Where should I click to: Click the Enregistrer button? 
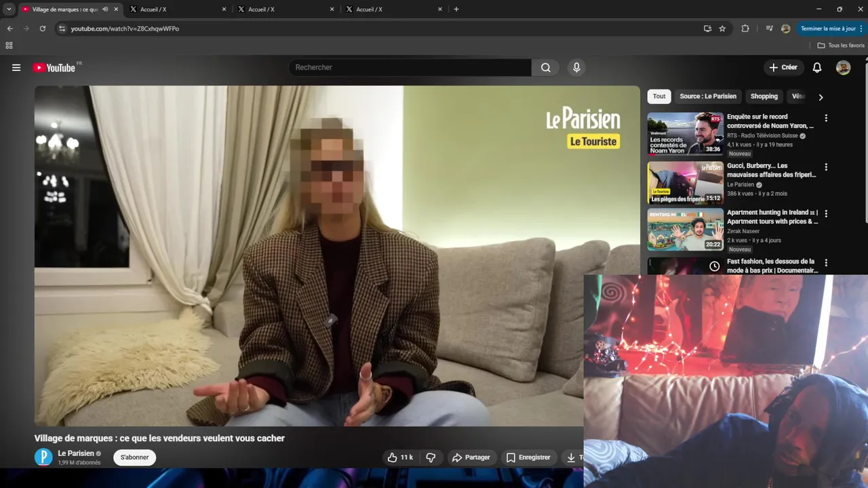pos(528,457)
